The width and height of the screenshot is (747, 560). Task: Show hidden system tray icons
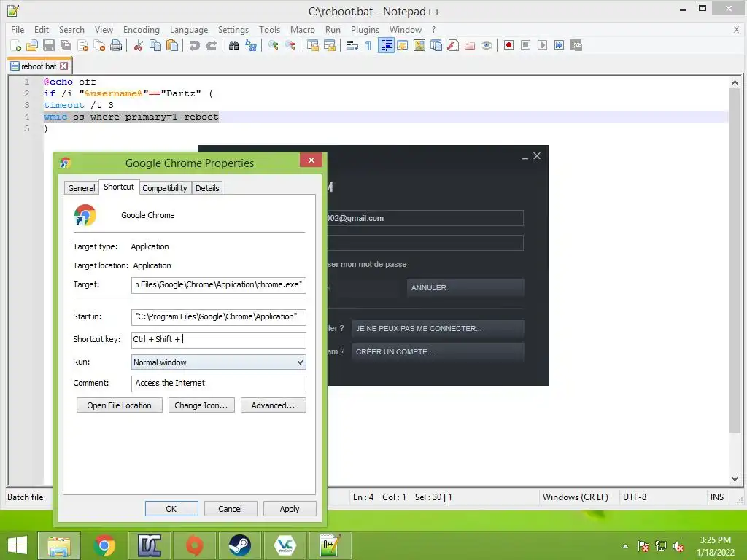point(625,546)
